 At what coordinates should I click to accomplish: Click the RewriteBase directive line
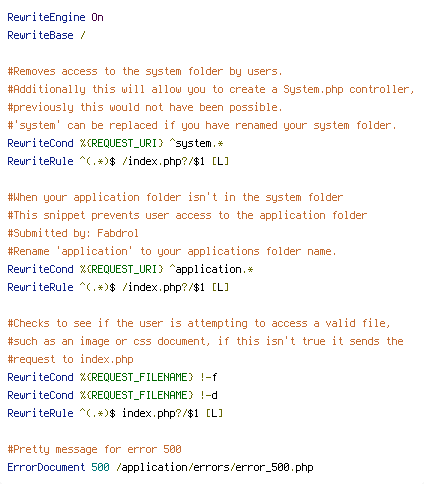46,35
